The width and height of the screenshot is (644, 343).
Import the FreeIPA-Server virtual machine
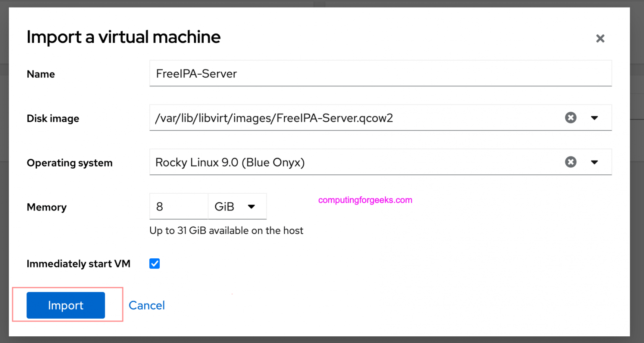(x=65, y=305)
